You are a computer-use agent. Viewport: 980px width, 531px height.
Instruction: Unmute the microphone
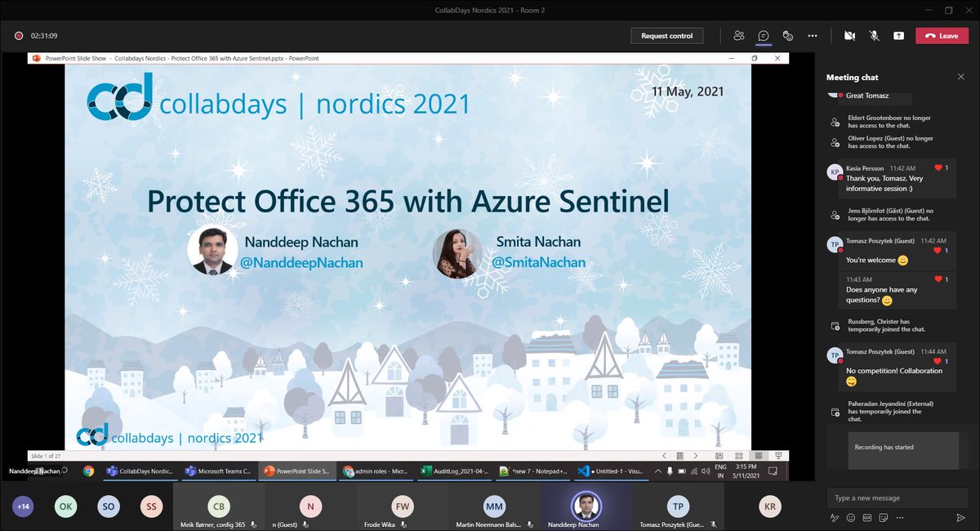click(874, 36)
